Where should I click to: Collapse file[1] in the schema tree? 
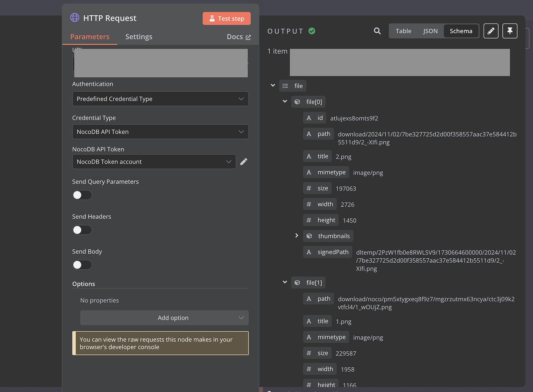pyautogui.click(x=285, y=282)
